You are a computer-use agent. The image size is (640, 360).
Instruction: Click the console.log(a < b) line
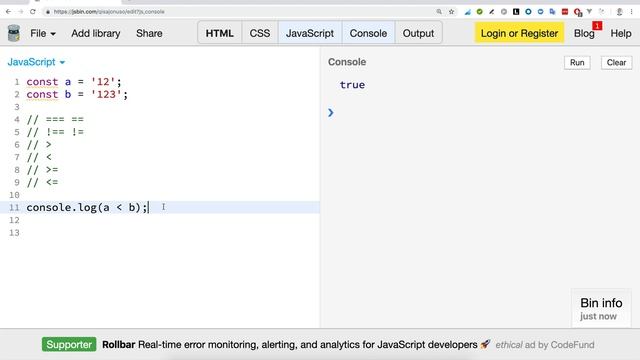tap(87, 207)
